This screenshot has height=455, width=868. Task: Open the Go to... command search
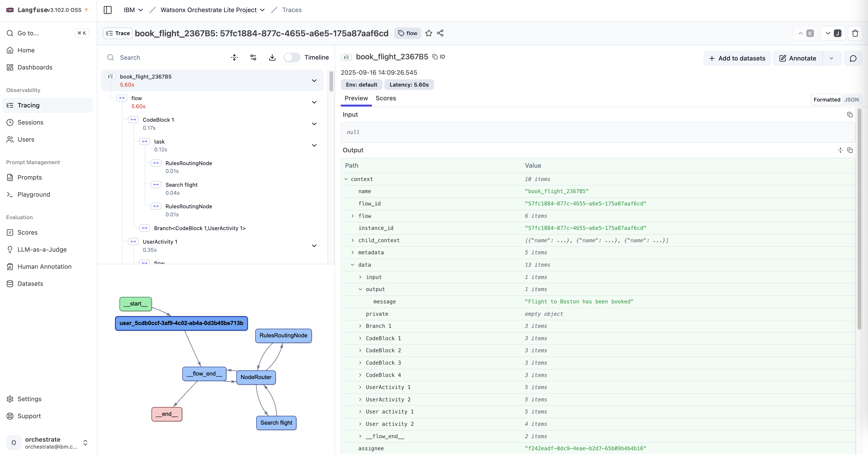click(x=47, y=33)
